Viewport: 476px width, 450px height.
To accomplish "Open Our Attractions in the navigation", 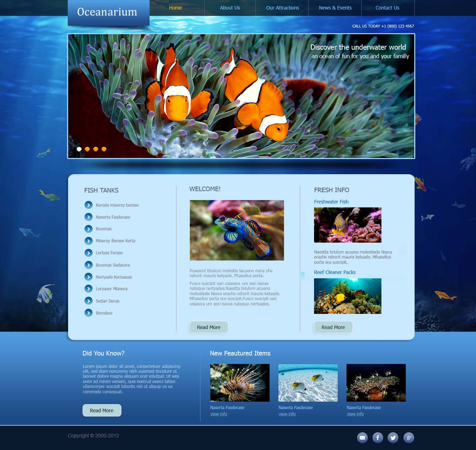I will (x=283, y=8).
